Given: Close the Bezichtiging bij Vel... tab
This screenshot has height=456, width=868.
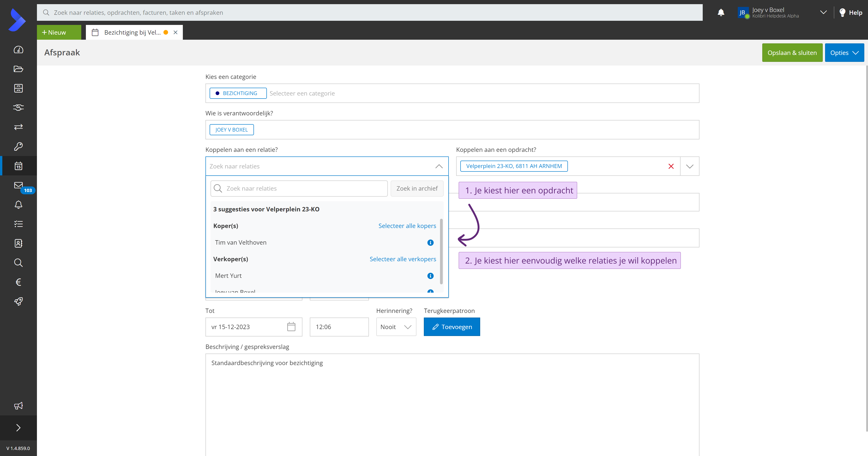Looking at the screenshot, I should point(175,32).
